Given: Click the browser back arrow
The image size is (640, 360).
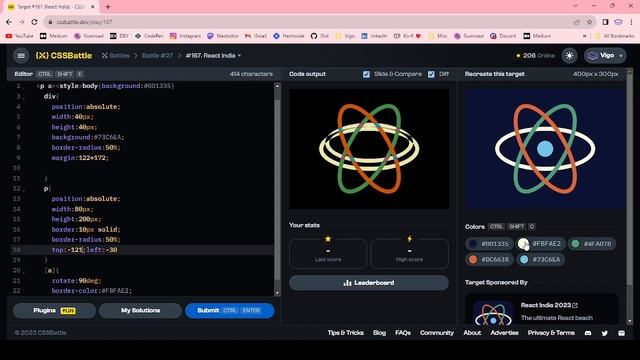Looking at the screenshot, I should [9, 22].
